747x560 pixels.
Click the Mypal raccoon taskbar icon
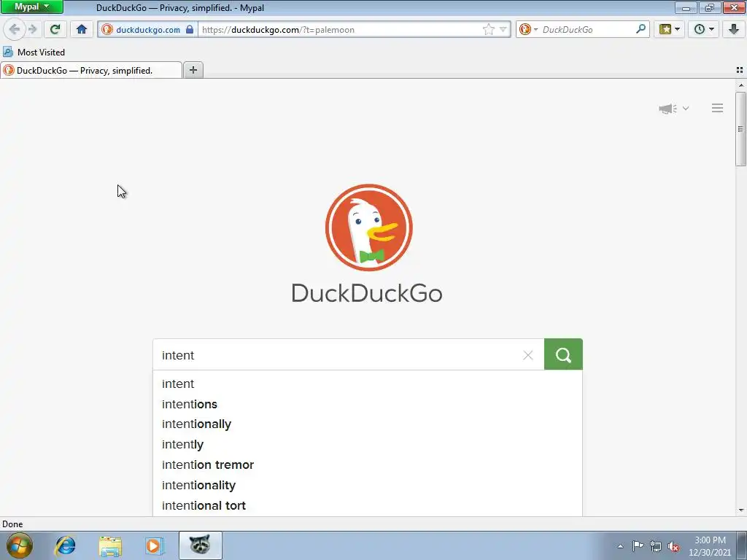coord(200,545)
